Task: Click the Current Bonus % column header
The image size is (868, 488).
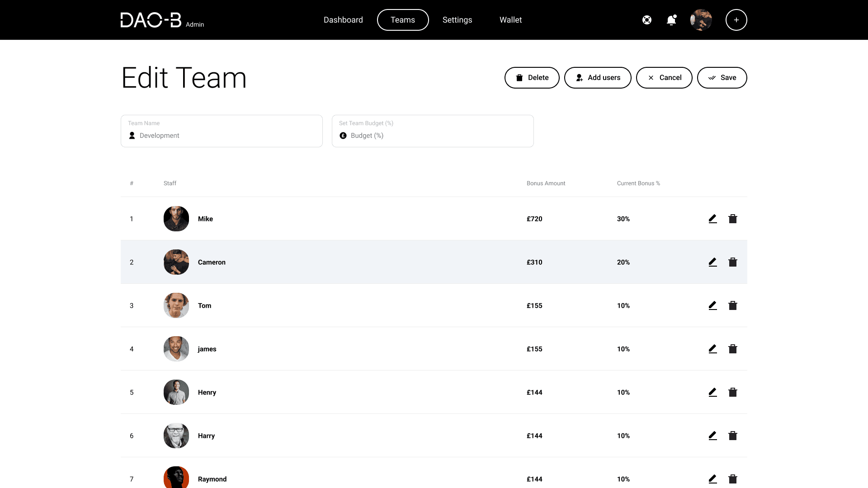Action: [638, 183]
